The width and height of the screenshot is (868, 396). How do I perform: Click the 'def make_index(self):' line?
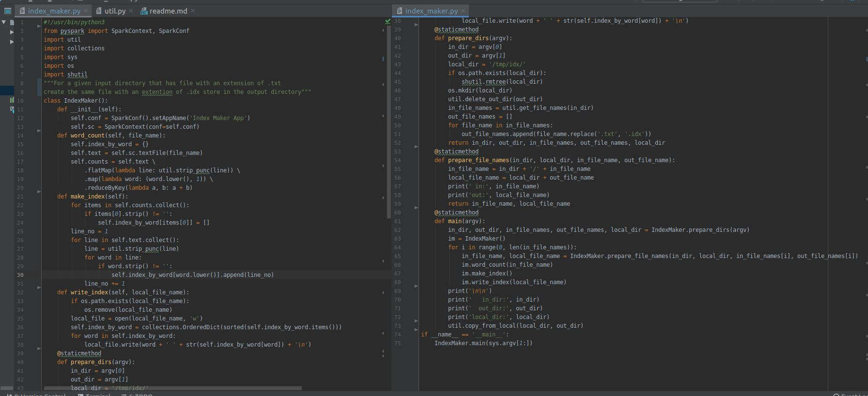(x=93, y=197)
